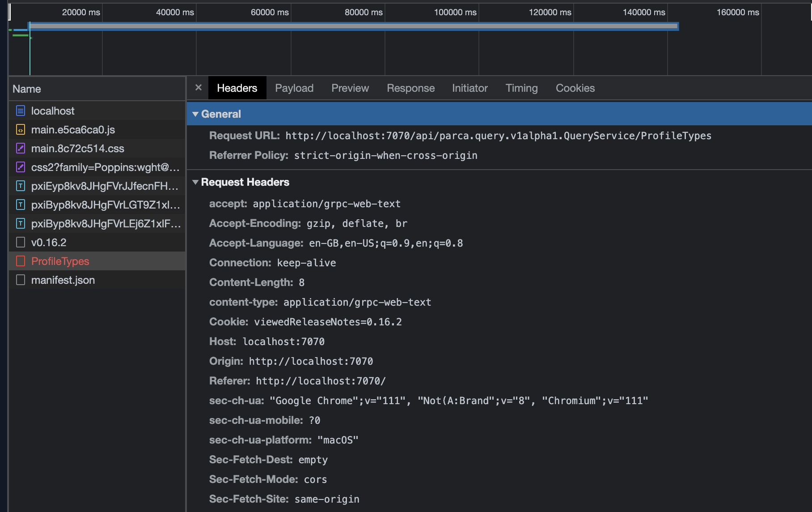Switch to the Payload tab
The height and width of the screenshot is (512, 812).
pos(294,88)
